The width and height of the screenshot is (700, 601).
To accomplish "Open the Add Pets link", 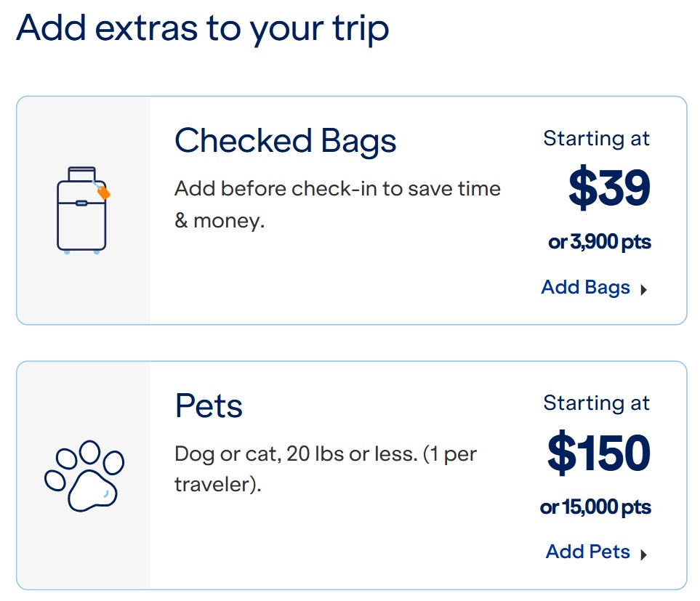I will (588, 552).
